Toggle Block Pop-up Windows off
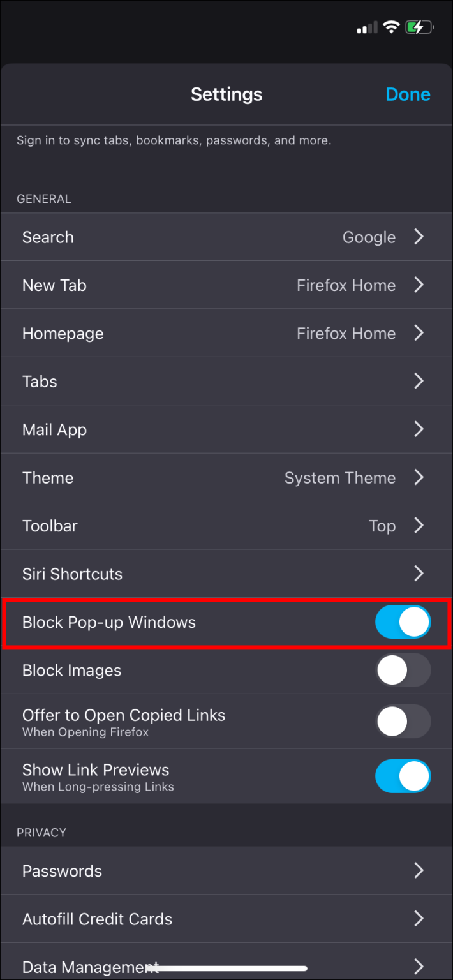This screenshot has height=980, width=453. click(x=403, y=621)
